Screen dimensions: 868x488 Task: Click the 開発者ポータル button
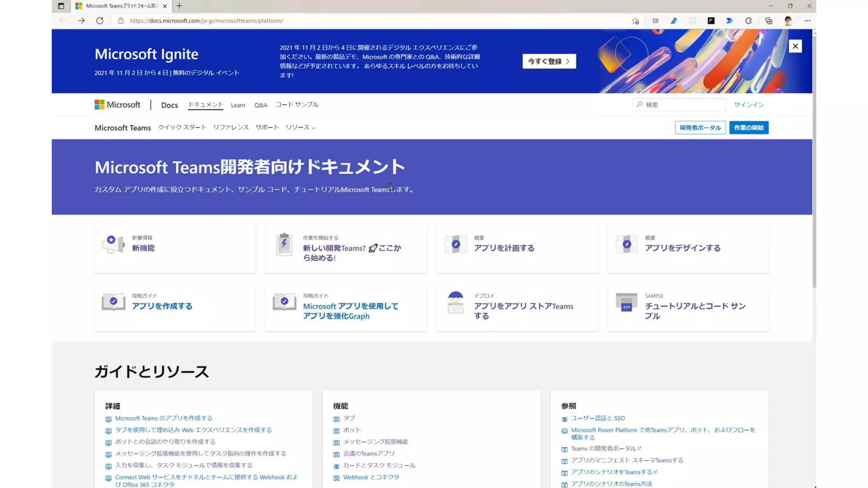pyautogui.click(x=700, y=128)
